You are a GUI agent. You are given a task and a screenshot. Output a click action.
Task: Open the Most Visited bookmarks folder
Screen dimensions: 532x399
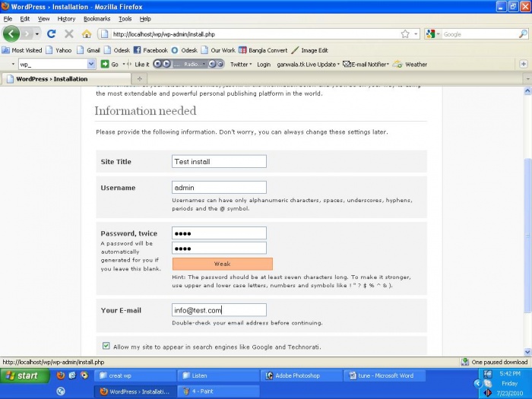point(22,50)
